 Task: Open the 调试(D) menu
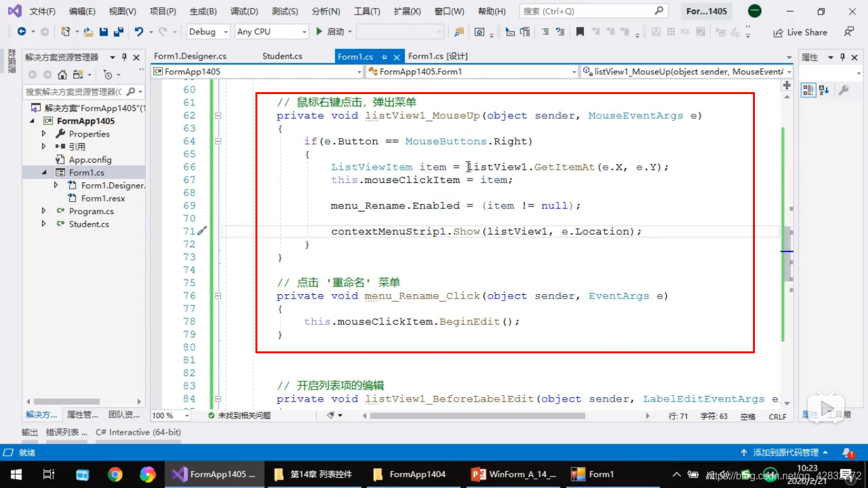coord(245,11)
